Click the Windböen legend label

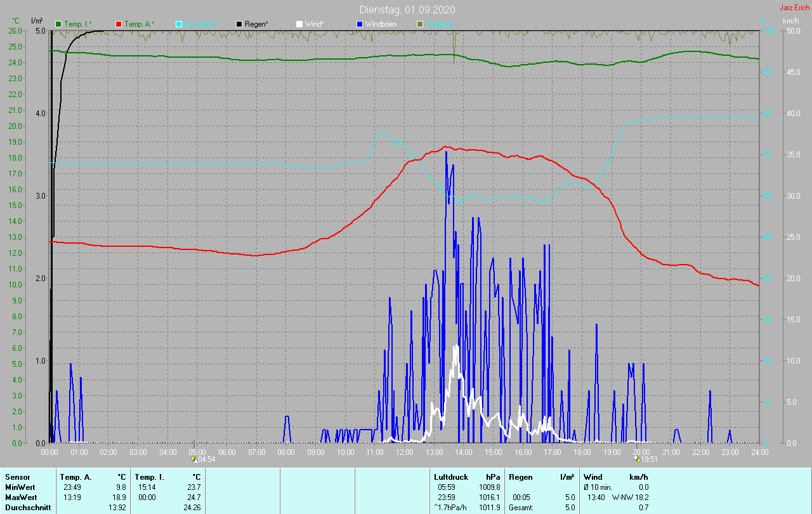[381, 24]
